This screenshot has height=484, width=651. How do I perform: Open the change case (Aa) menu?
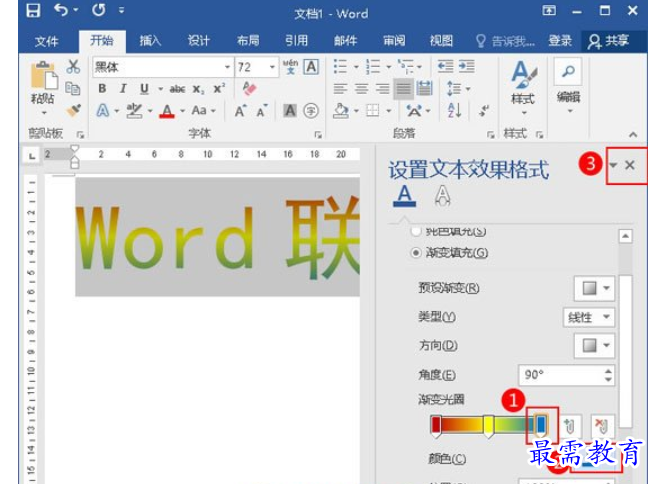[x=199, y=110]
